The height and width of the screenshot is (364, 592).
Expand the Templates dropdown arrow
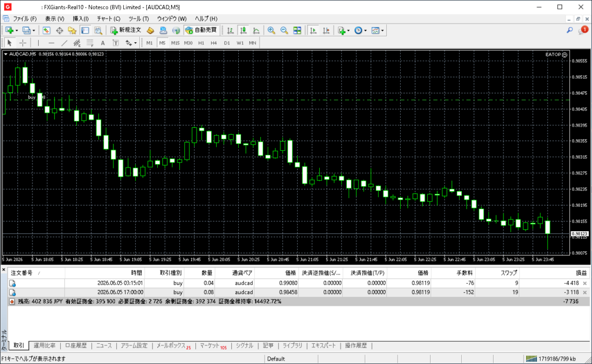tap(383, 31)
